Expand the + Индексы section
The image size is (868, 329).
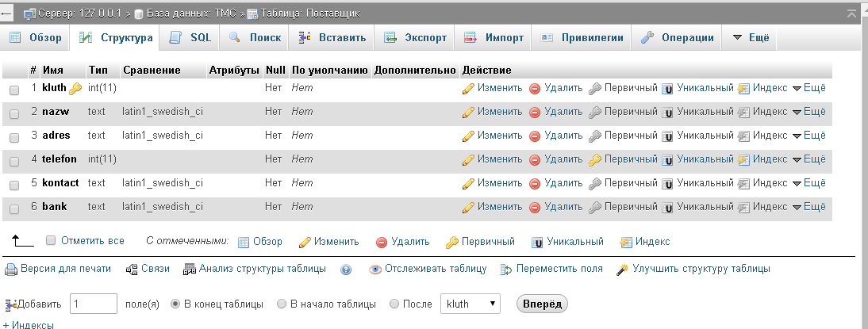29,324
